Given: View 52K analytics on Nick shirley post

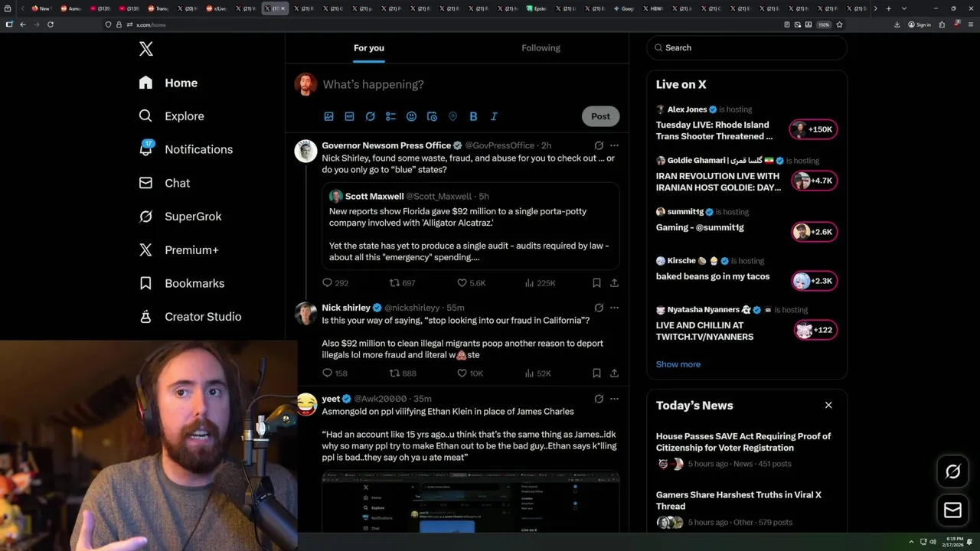Looking at the screenshot, I should click(538, 373).
